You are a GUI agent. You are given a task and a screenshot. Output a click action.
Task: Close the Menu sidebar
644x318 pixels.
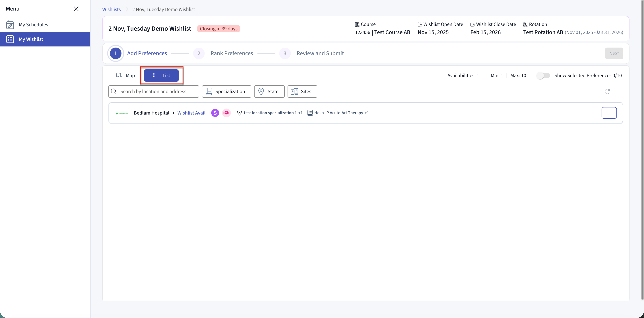76,9
